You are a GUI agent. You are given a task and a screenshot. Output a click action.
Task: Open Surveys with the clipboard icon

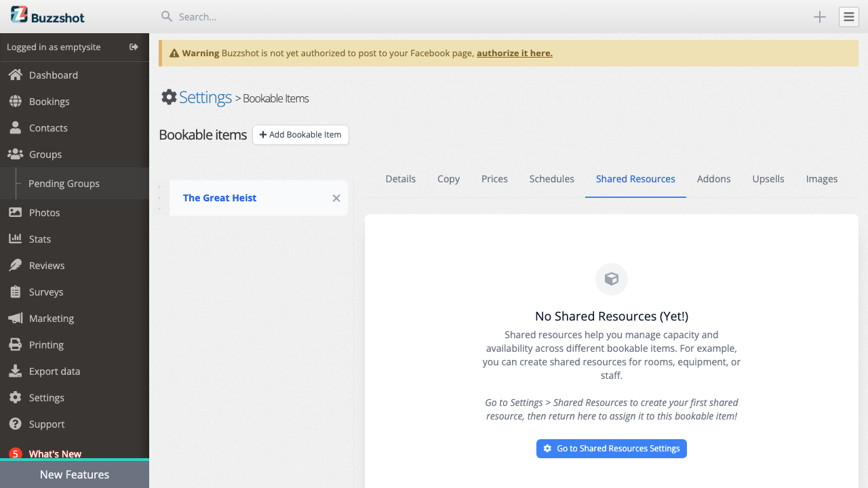[x=15, y=291]
